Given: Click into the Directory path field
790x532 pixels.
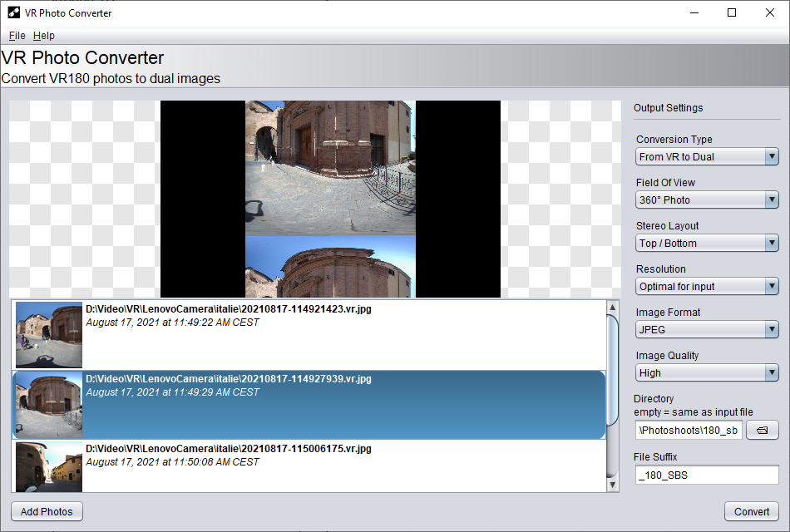Looking at the screenshot, I should pos(689,430).
